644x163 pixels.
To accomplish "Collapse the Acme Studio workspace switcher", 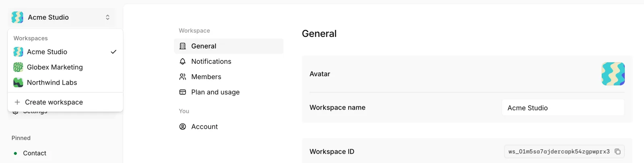I will point(61,17).
